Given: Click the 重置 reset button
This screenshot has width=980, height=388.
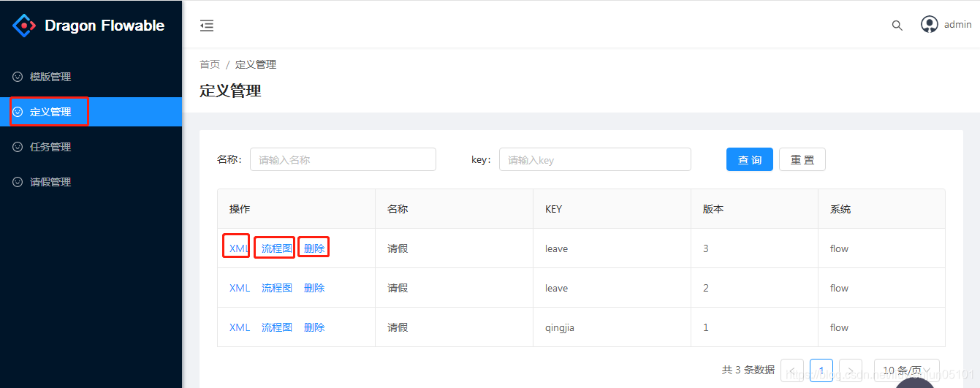Looking at the screenshot, I should pos(802,159).
